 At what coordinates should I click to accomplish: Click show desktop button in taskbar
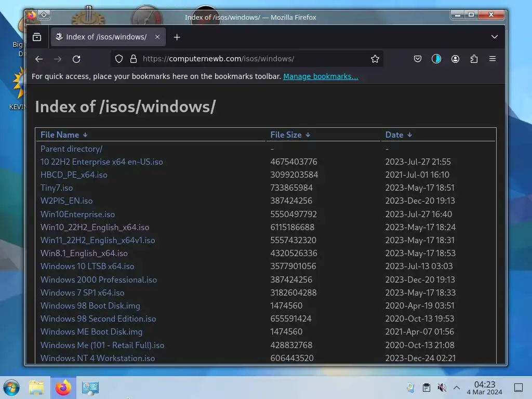(518, 388)
